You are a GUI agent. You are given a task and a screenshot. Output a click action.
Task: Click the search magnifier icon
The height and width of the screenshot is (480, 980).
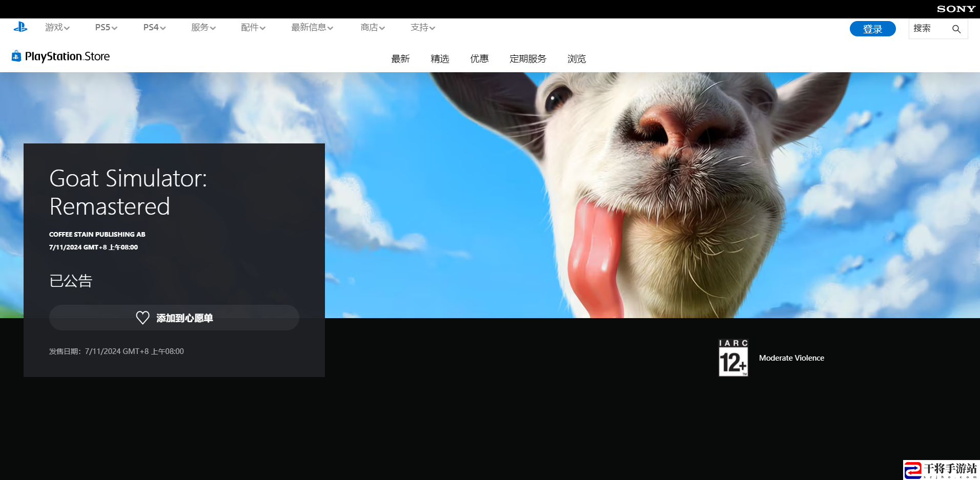pos(956,29)
